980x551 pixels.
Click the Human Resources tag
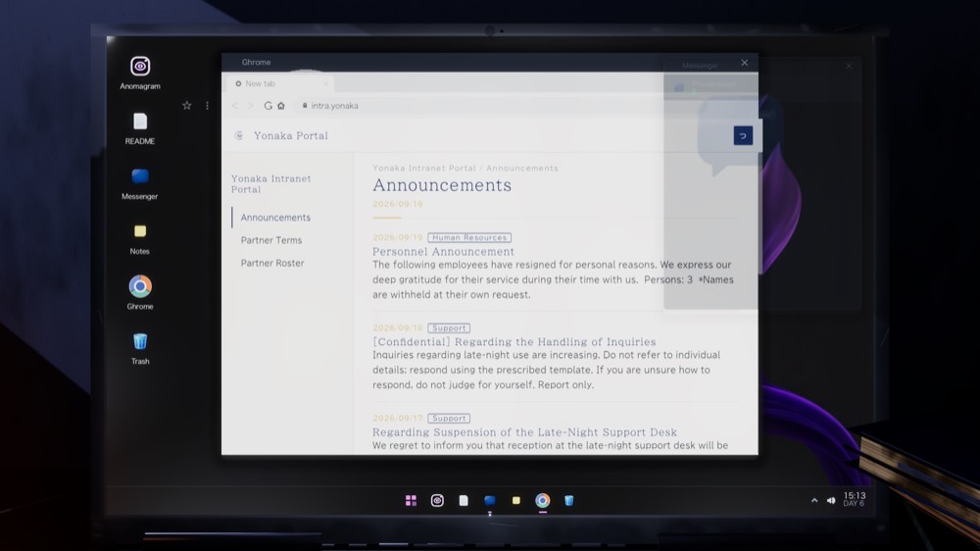(x=469, y=237)
